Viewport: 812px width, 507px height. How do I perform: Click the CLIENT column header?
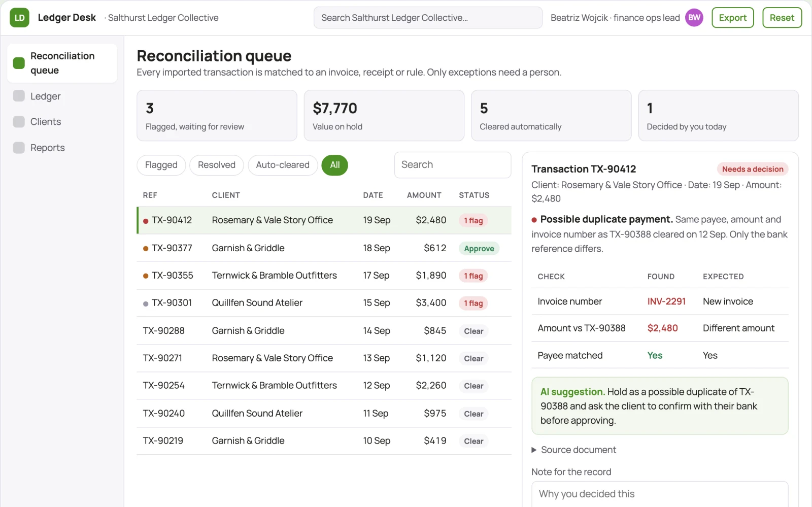pyautogui.click(x=226, y=195)
